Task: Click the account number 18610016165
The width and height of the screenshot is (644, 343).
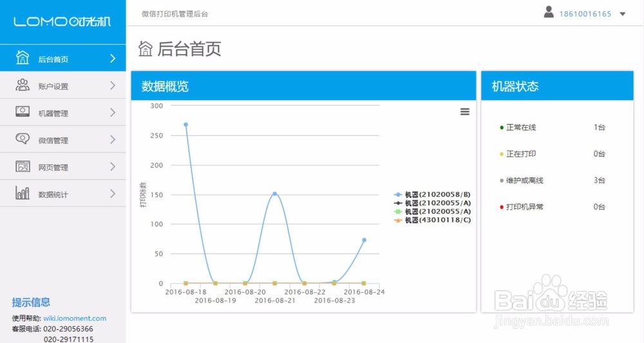Action: point(585,14)
